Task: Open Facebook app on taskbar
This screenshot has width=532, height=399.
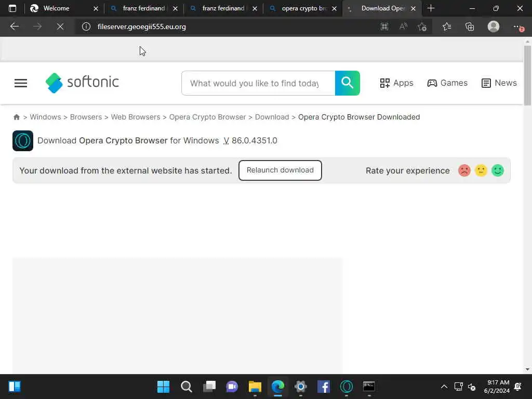Action: click(x=323, y=387)
